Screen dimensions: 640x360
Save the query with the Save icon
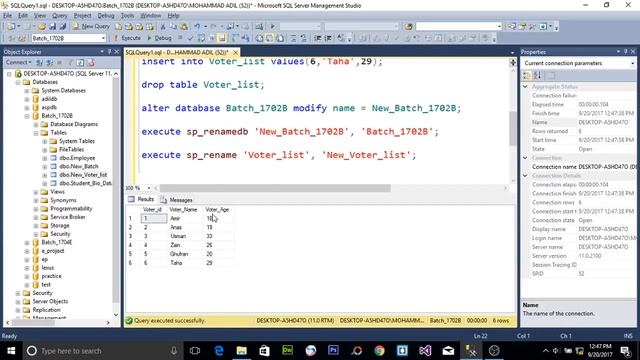(x=52, y=27)
